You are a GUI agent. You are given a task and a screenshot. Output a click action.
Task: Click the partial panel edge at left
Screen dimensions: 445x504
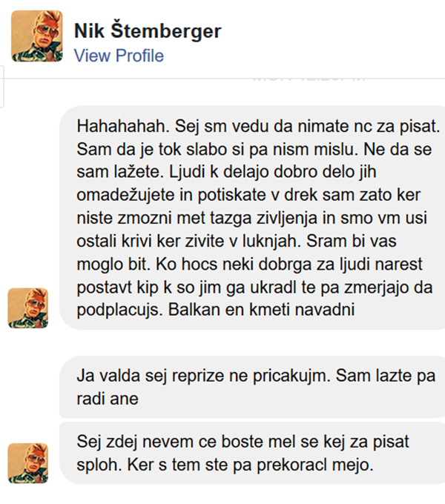tap(2, 87)
